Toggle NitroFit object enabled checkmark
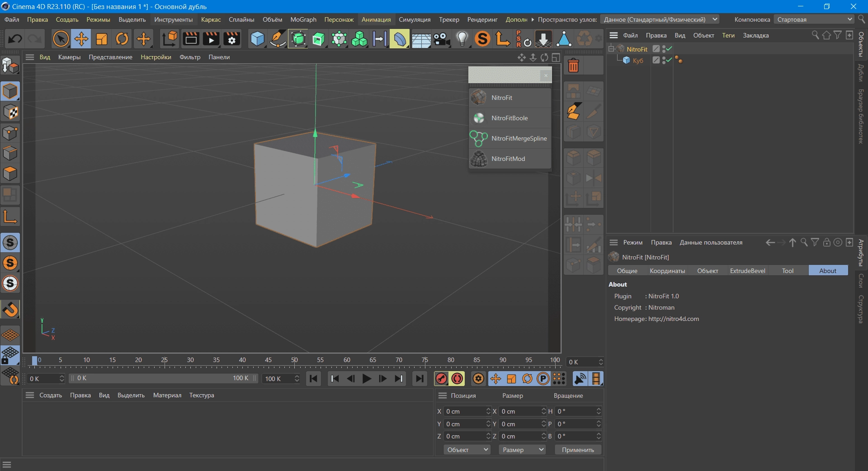 [669, 49]
